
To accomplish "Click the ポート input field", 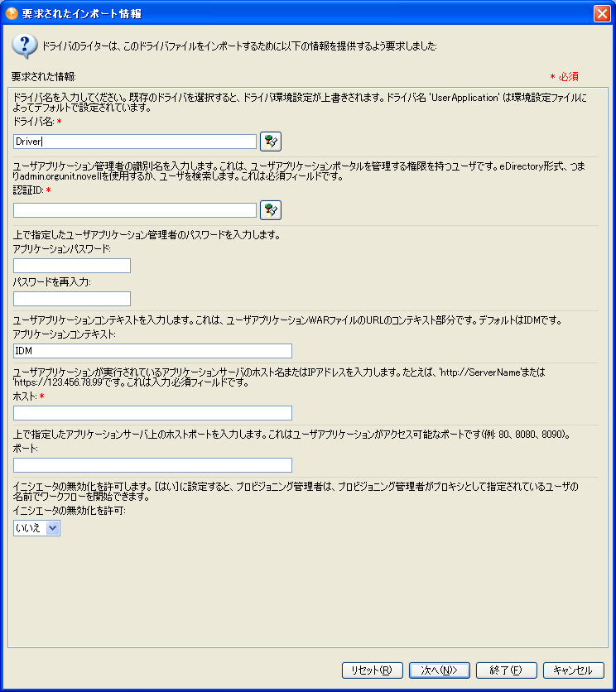I will 152,465.
